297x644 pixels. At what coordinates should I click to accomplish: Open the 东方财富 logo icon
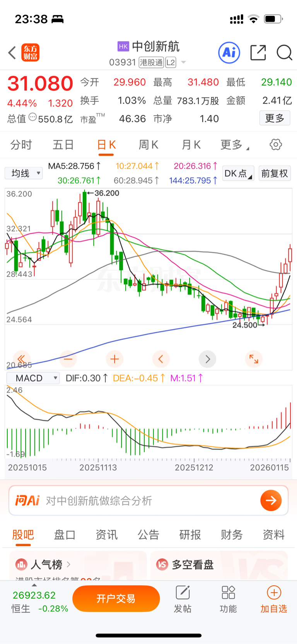click(30, 53)
